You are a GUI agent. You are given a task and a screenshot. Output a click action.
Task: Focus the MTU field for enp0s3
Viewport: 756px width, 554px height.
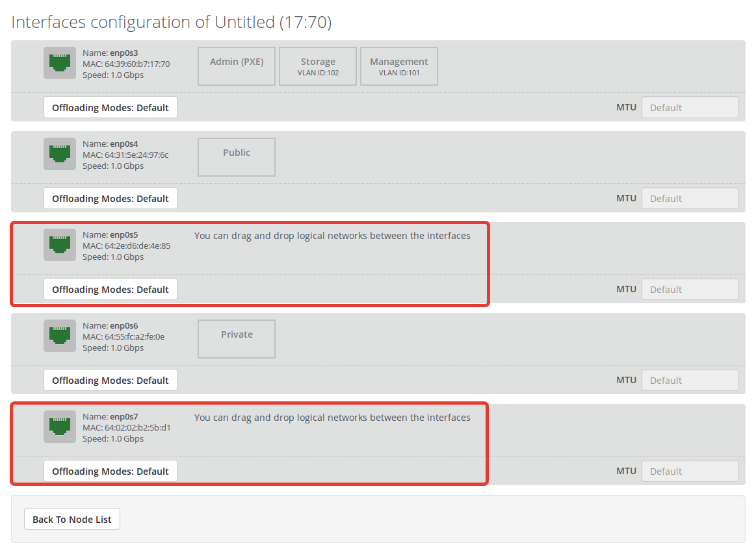click(x=690, y=107)
